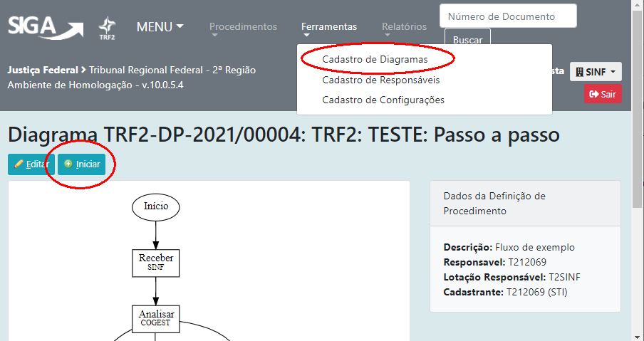Open the MENU dropdown
This screenshot has width=644, height=341.
pyautogui.click(x=160, y=27)
